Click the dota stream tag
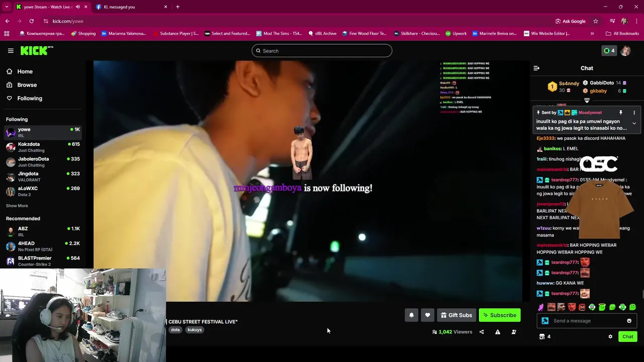This screenshot has height=362, width=644. click(175, 330)
